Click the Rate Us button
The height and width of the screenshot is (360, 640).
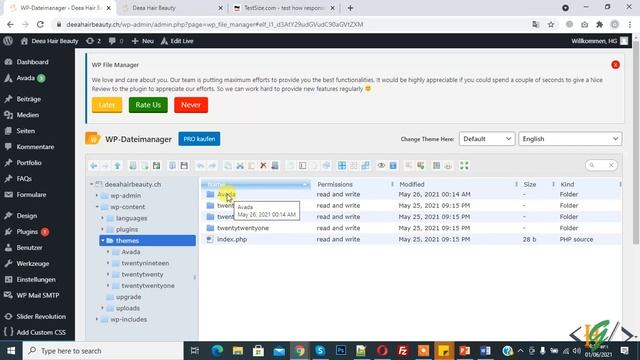148,105
